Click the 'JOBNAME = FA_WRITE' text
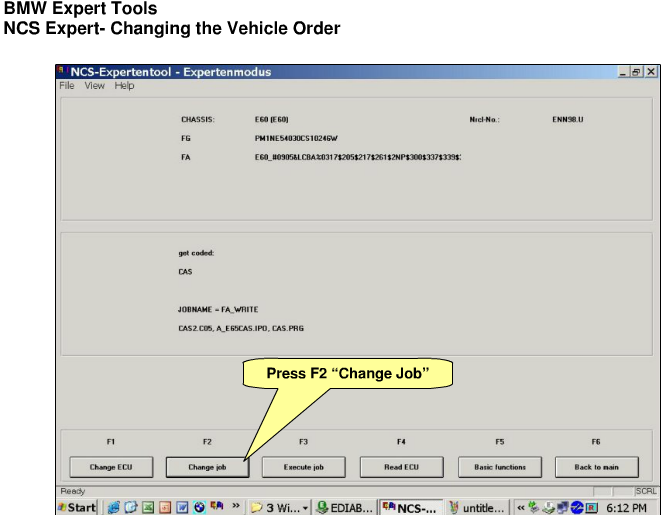 coord(218,310)
